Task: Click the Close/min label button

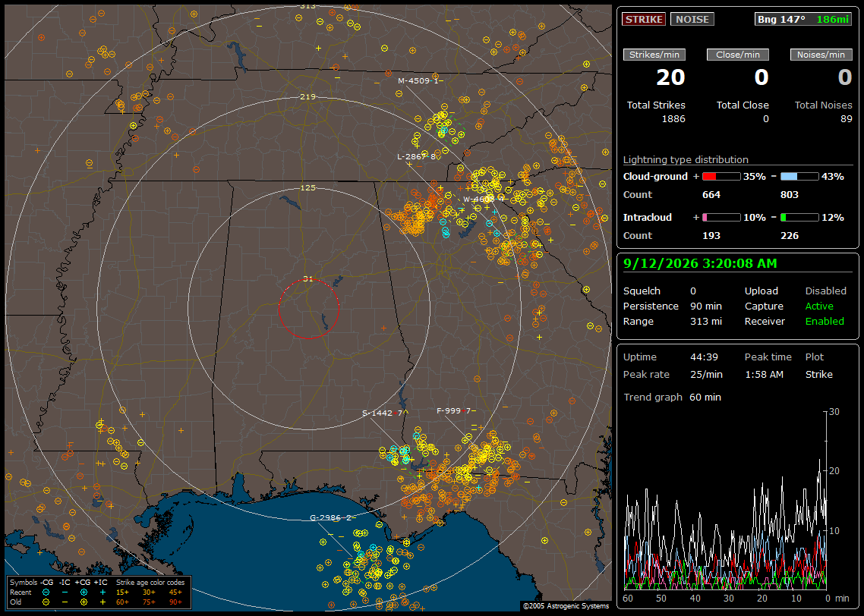Action: (x=738, y=55)
